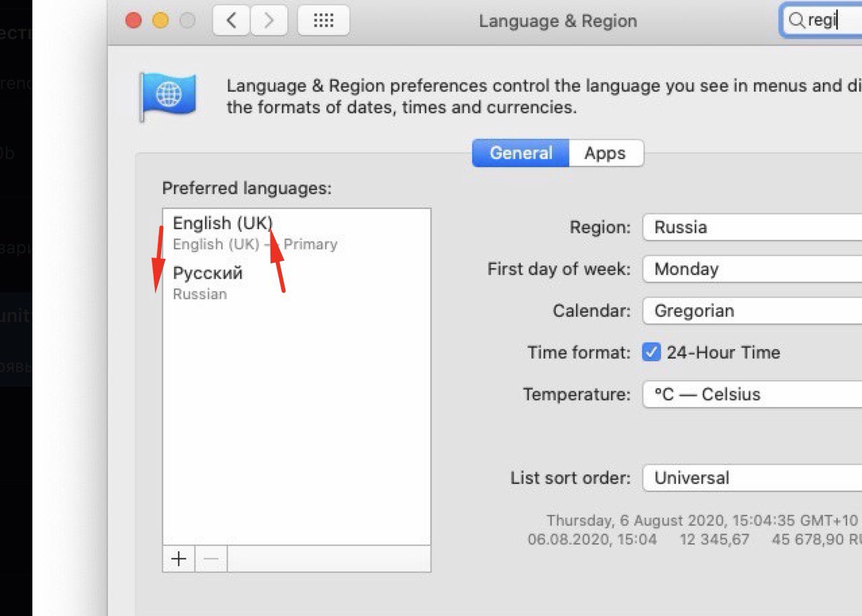Screen dimensions: 862x616
Task: Close the Language & Region window
Action: (x=134, y=21)
